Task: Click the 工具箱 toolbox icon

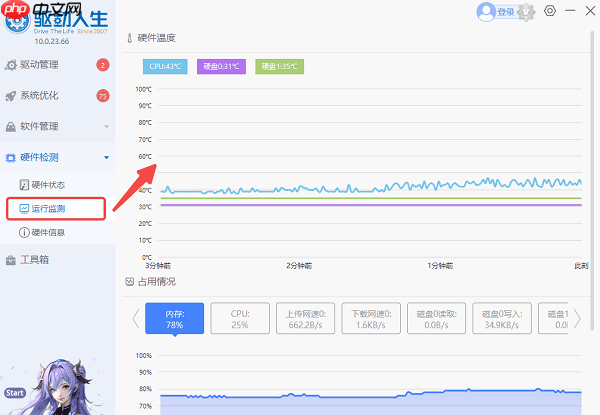Action: pos(10,260)
